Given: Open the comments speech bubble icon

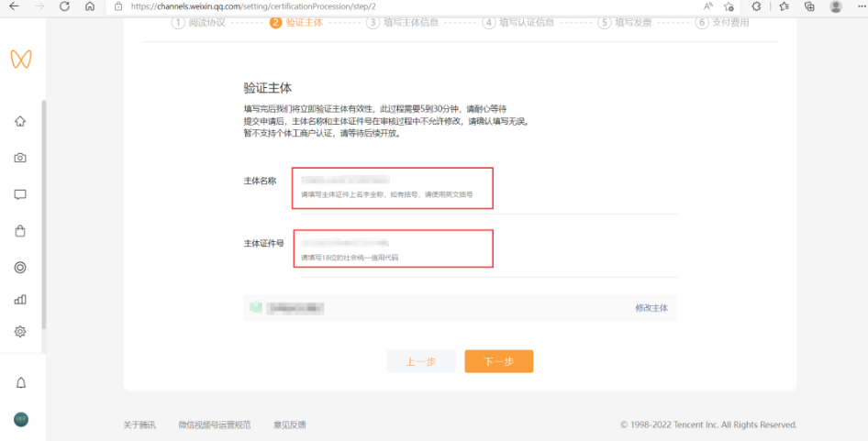Looking at the screenshot, I should point(20,194).
